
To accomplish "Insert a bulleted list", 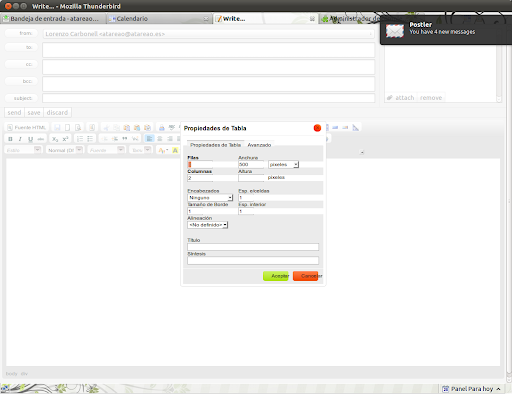I will click(x=90, y=139).
